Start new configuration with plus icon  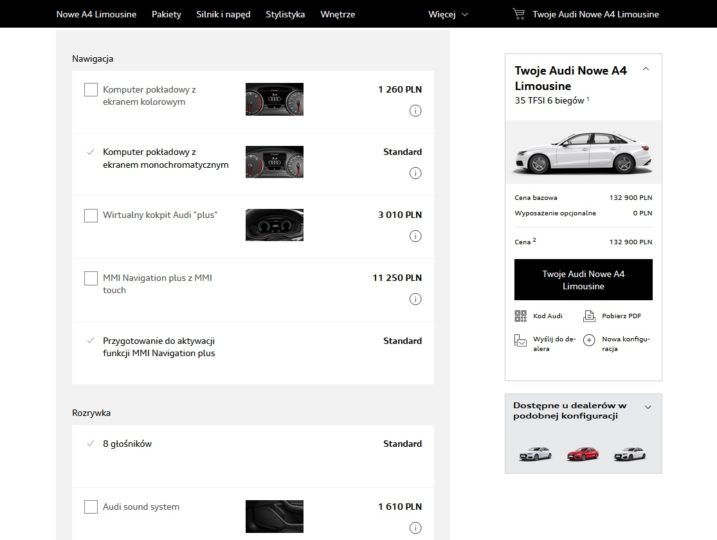click(589, 340)
